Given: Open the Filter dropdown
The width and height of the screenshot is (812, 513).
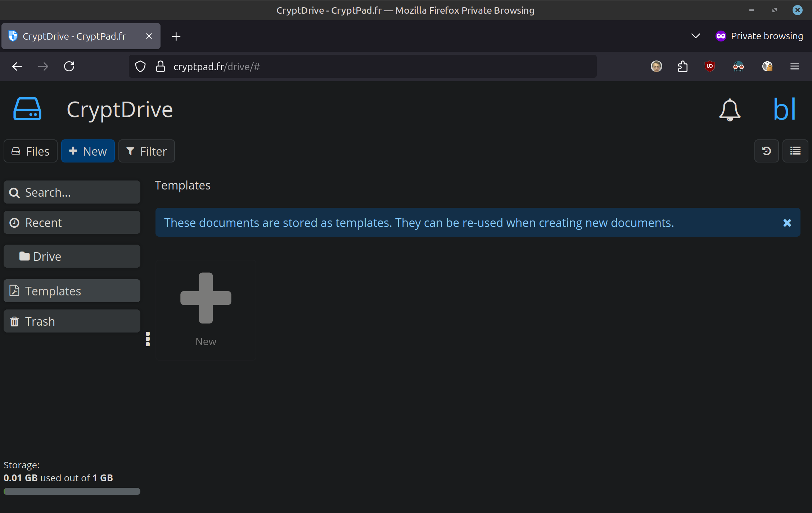Looking at the screenshot, I should tap(146, 151).
